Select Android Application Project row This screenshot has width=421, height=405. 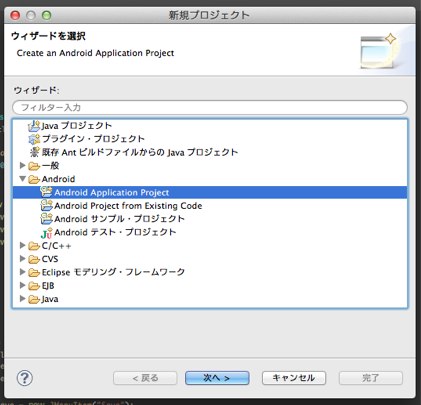[x=210, y=192]
